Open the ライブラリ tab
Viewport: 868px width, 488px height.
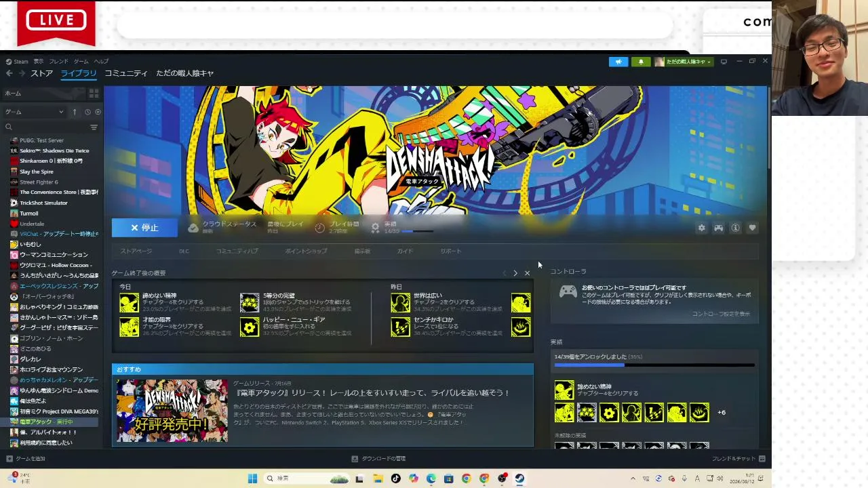pos(79,73)
